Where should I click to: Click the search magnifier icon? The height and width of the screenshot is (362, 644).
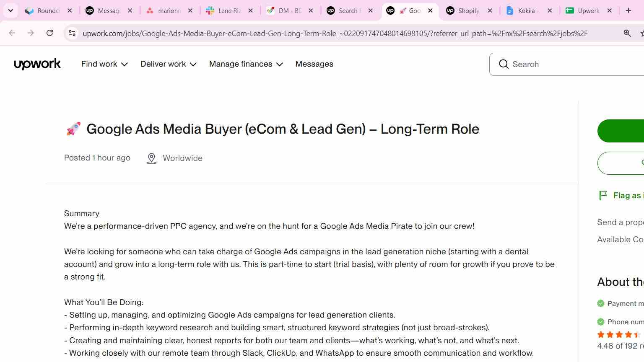click(504, 64)
